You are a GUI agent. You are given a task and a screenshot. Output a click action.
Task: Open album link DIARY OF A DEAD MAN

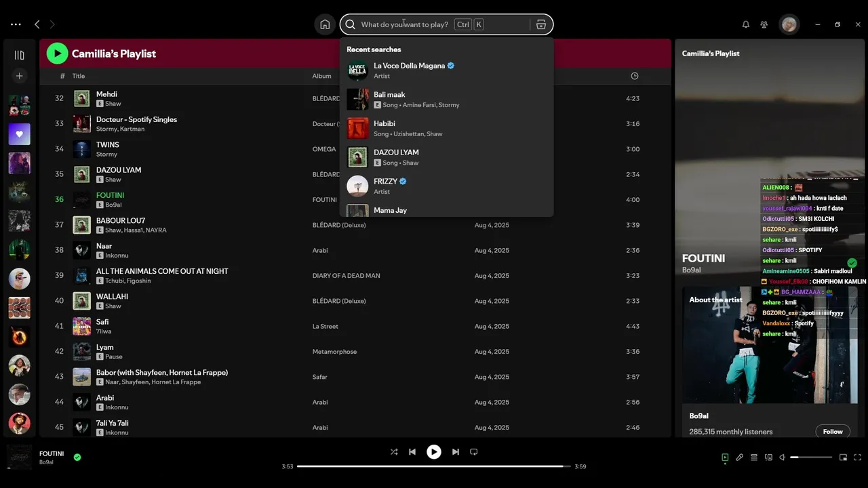tap(346, 276)
